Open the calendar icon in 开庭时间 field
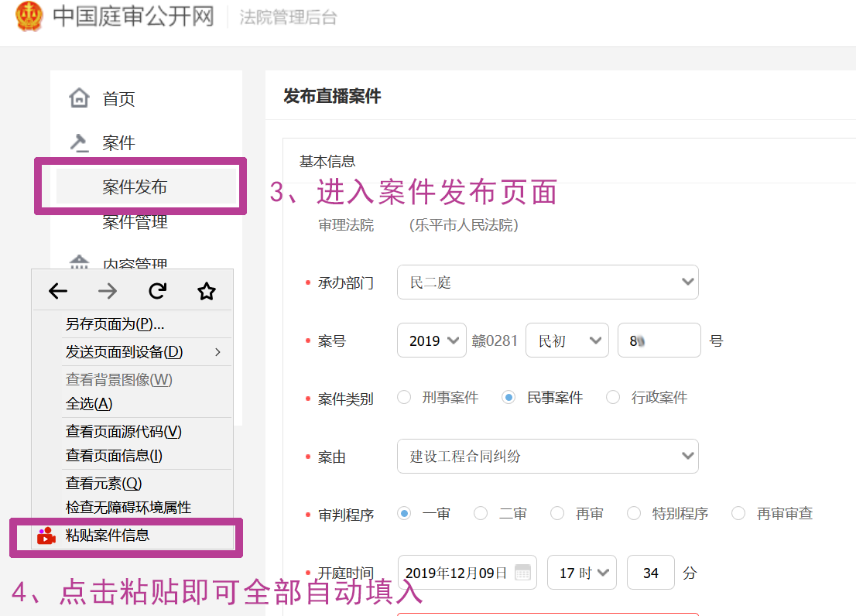Image resolution: width=856 pixels, height=616 pixels. click(523, 573)
